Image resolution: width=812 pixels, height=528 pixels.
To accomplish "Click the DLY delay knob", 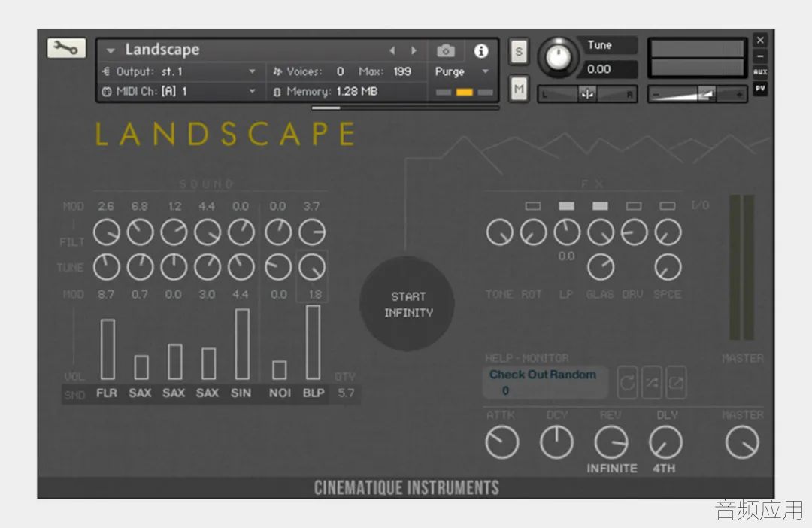I will 665,442.
